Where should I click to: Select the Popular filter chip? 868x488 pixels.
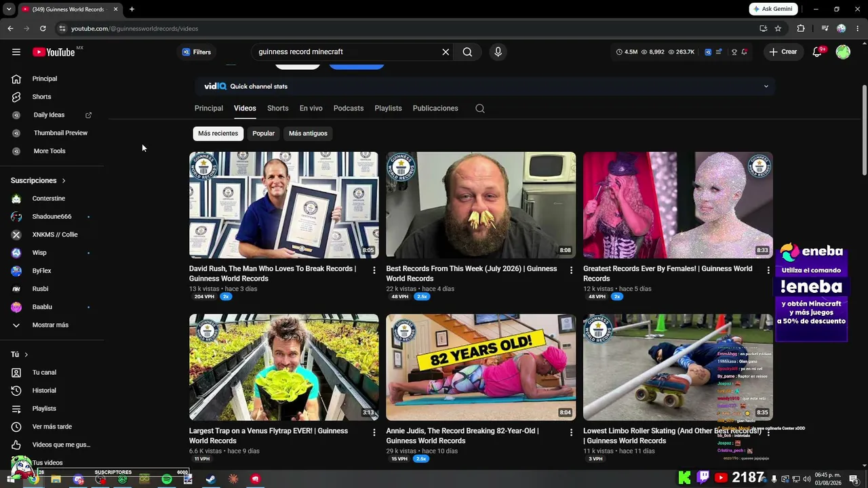(x=264, y=134)
